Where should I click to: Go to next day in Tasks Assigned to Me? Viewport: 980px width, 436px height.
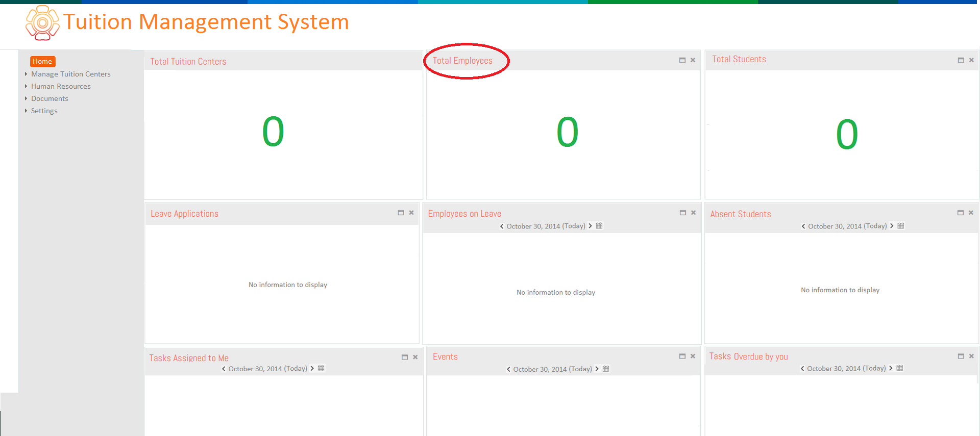(x=312, y=369)
